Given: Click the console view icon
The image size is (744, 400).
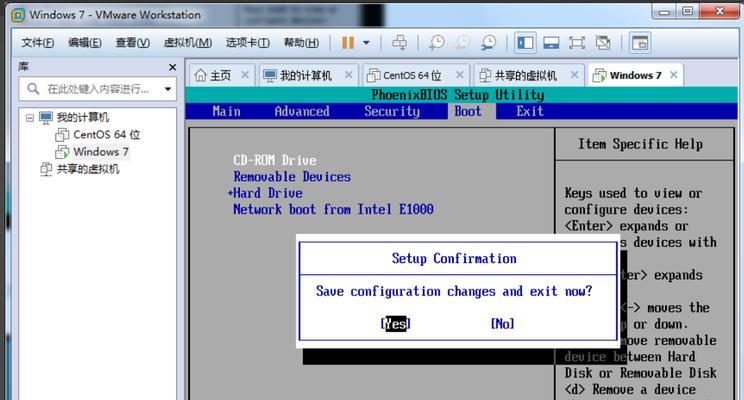Looking at the screenshot, I should pos(640,43).
